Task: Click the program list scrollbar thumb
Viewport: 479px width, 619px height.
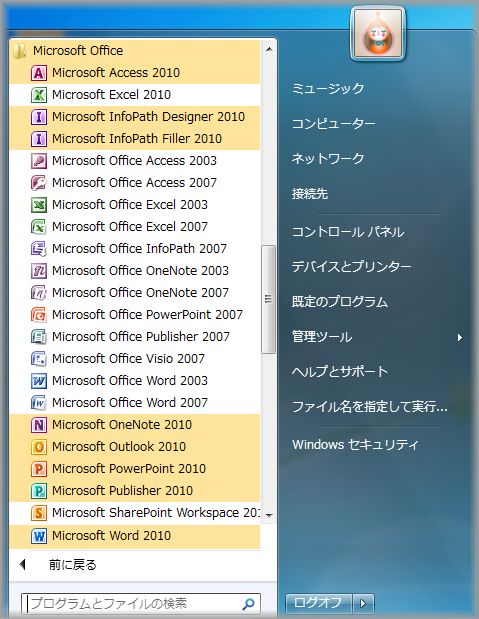Action: (269, 299)
